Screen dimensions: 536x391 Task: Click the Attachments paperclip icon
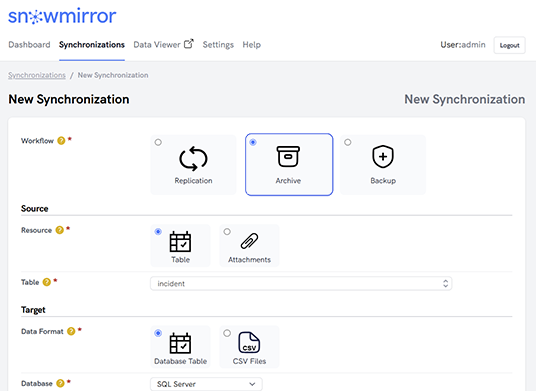pyautogui.click(x=249, y=241)
